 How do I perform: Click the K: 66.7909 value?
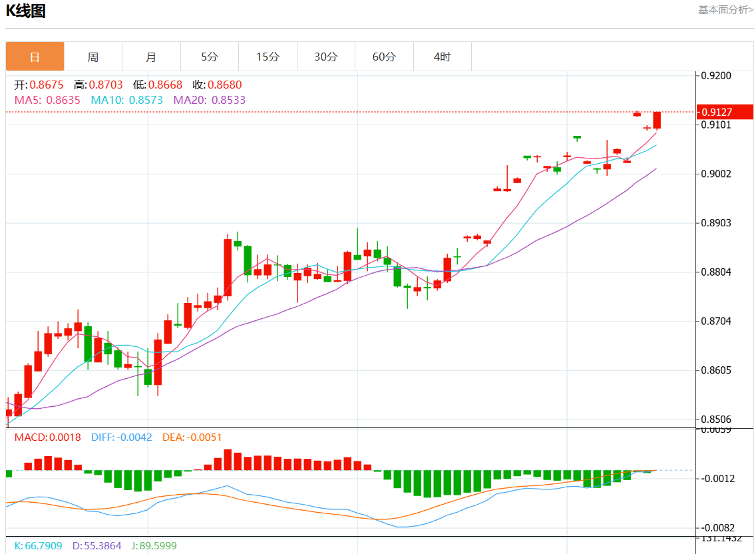click(x=38, y=546)
